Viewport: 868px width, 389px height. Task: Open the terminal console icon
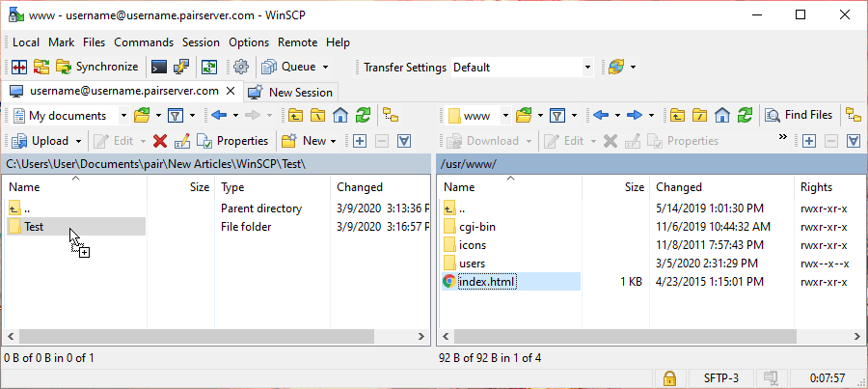[x=158, y=68]
